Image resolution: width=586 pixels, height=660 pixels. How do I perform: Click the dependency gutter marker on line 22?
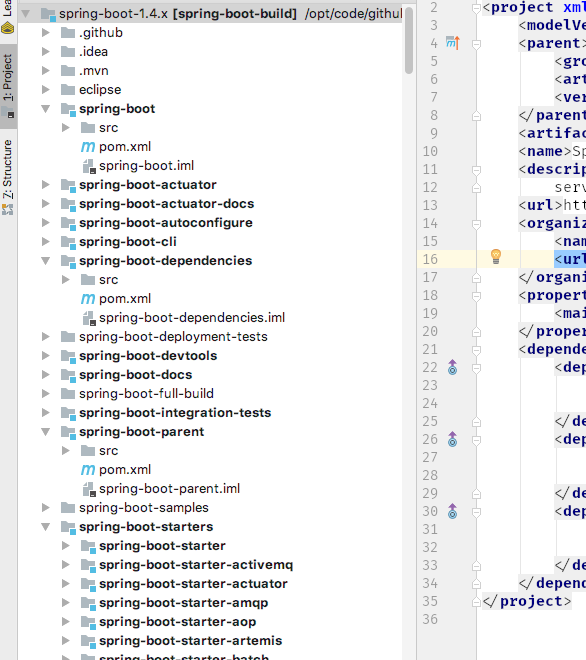click(453, 367)
